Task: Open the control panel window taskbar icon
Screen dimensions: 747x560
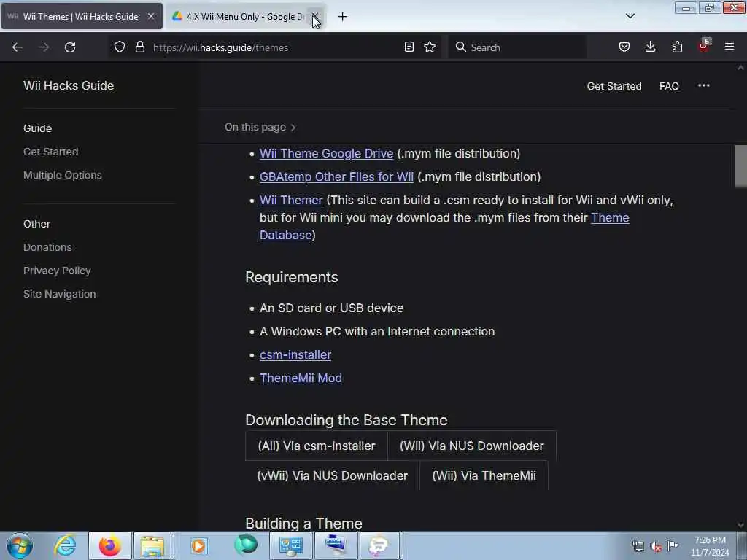Action: [x=290, y=545]
